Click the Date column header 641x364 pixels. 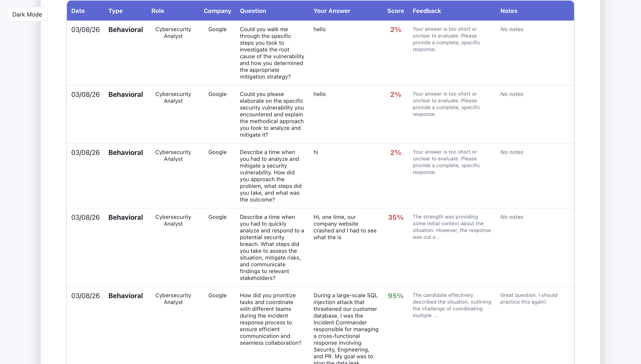point(78,11)
